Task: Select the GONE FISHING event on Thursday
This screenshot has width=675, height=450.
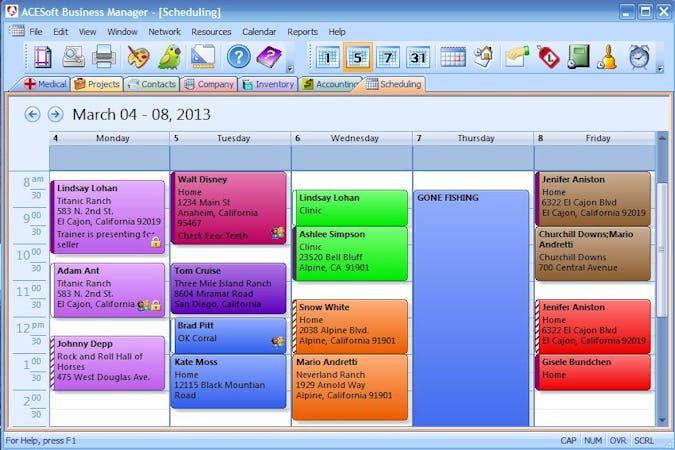Action: [471, 308]
